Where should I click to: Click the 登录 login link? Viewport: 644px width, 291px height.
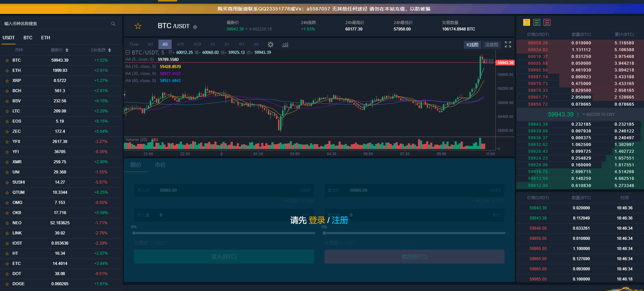click(317, 220)
